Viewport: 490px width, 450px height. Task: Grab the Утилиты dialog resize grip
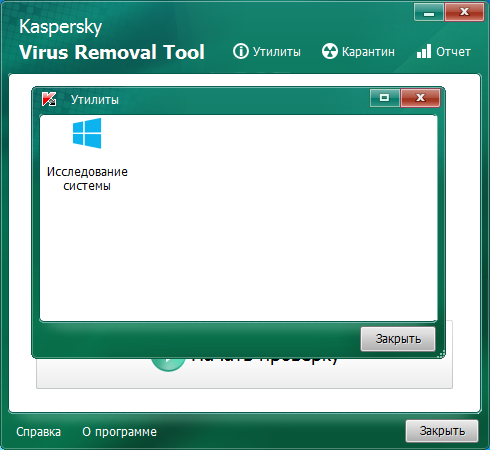click(x=441, y=354)
